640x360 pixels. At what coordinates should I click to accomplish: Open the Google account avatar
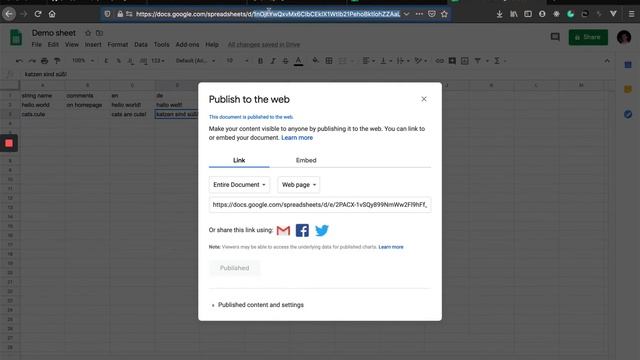624,37
